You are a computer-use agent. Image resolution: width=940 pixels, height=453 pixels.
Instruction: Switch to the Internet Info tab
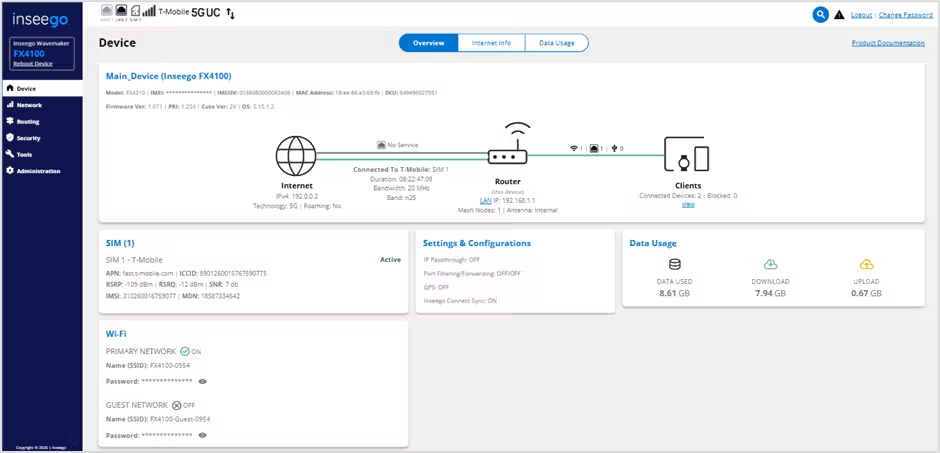tap(491, 43)
